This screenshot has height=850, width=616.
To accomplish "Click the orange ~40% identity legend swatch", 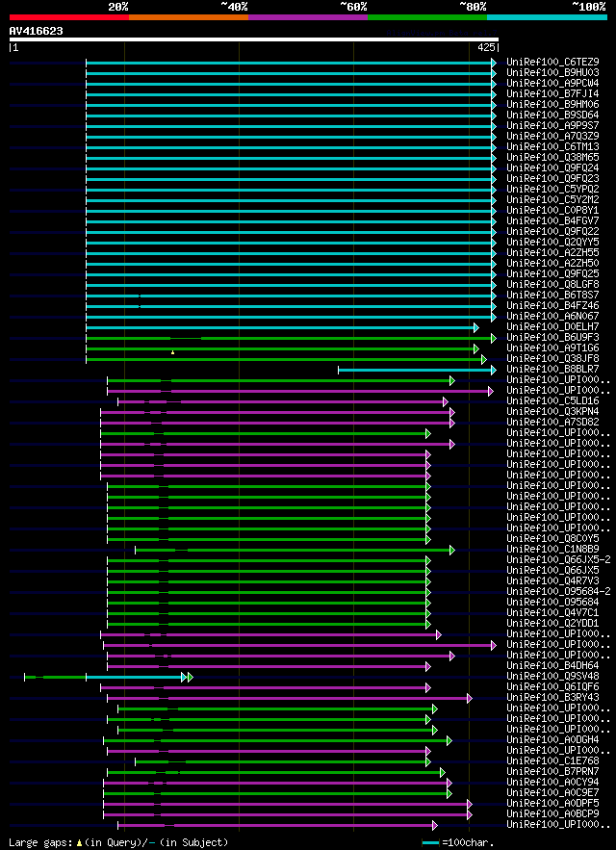I will pos(189,17).
